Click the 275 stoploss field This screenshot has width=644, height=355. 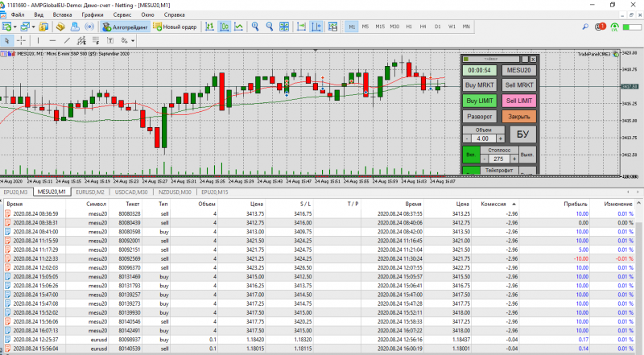click(498, 159)
